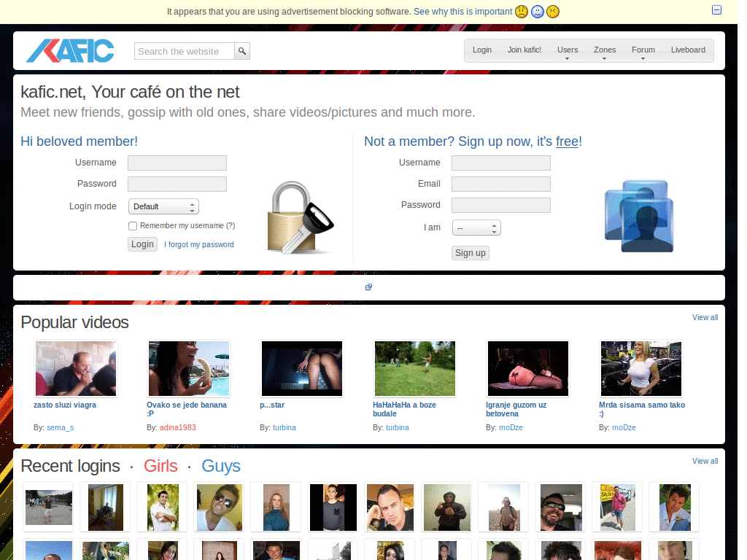
Task: Open user sema_s profile link
Action: click(x=61, y=427)
